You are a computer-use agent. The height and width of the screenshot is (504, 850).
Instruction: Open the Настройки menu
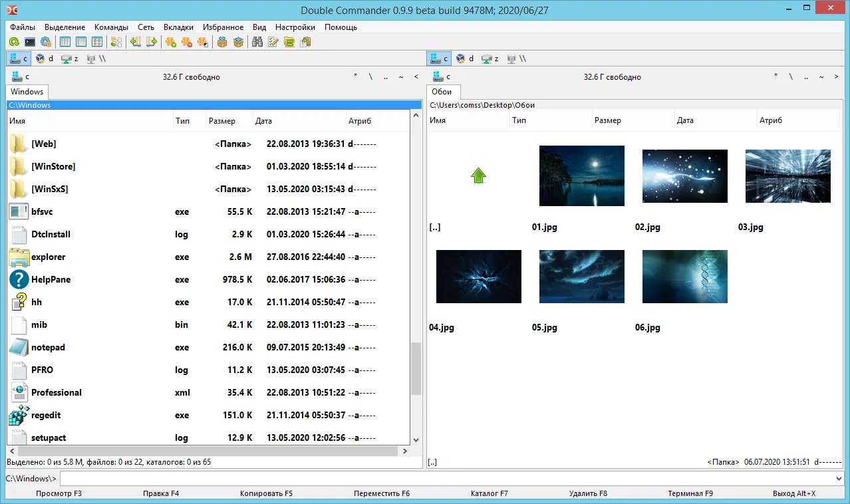point(295,27)
